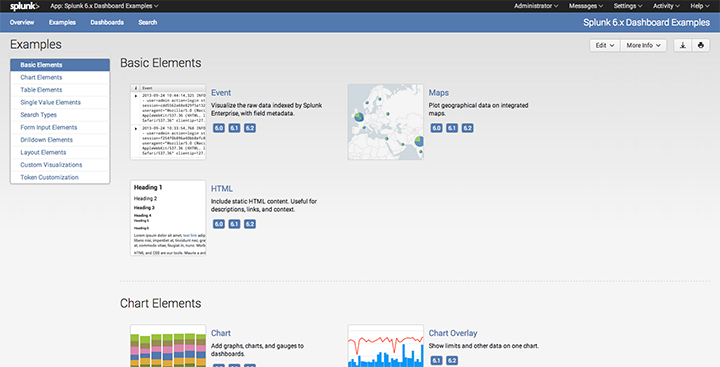Open the Search tab
Screen dimensions: 720x367
click(148, 22)
